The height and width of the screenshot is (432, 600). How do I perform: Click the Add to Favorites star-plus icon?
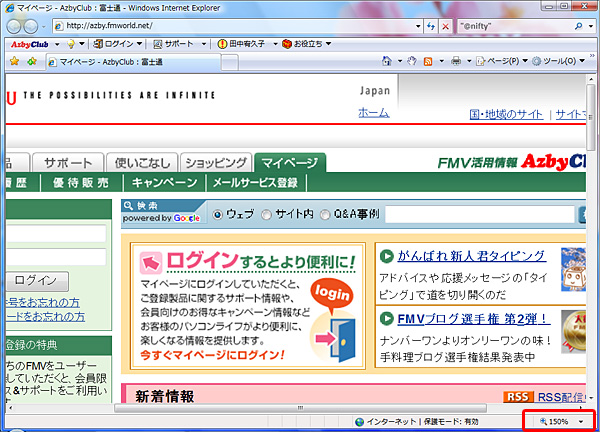[x=32, y=61]
